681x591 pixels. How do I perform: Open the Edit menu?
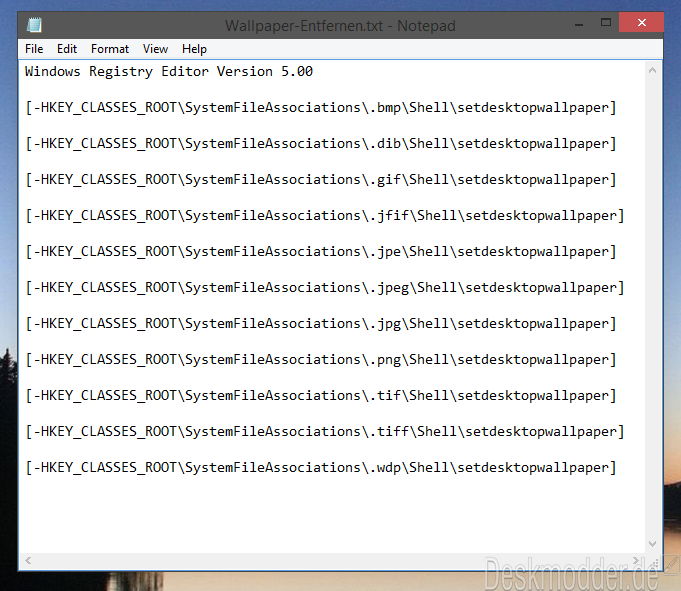pyautogui.click(x=67, y=49)
